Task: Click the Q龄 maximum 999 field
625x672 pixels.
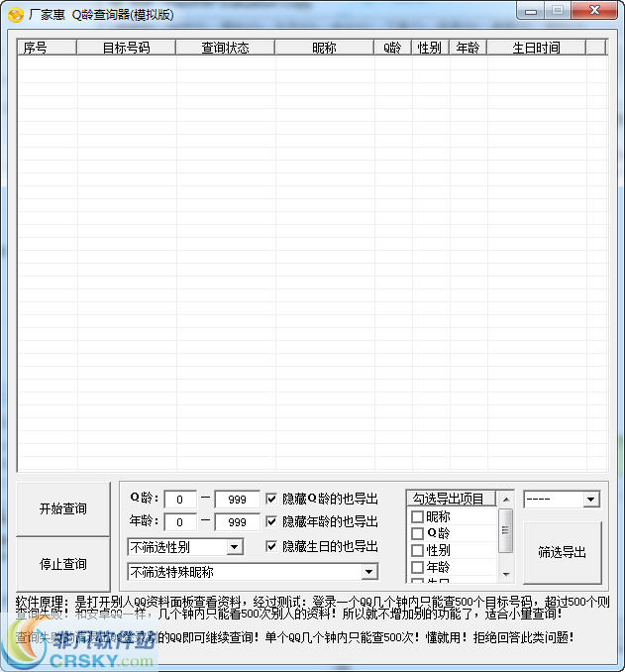Action: tap(237, 500)
